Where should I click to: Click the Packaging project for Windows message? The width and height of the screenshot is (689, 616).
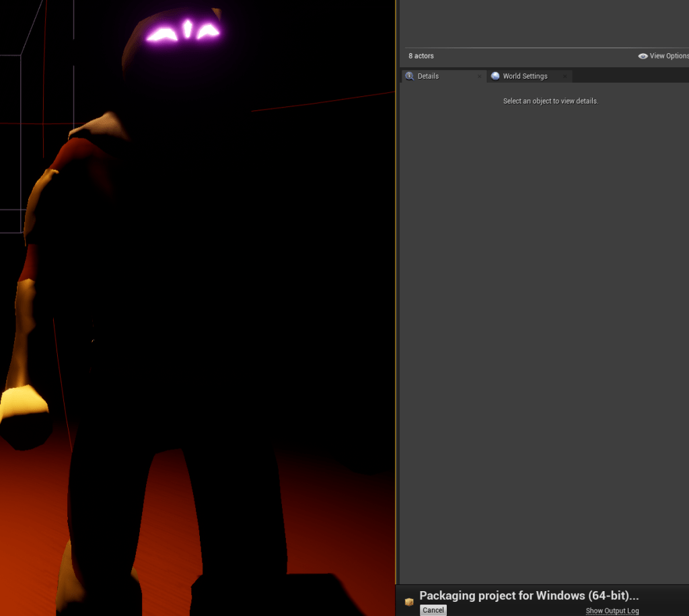tap(529, 596)
